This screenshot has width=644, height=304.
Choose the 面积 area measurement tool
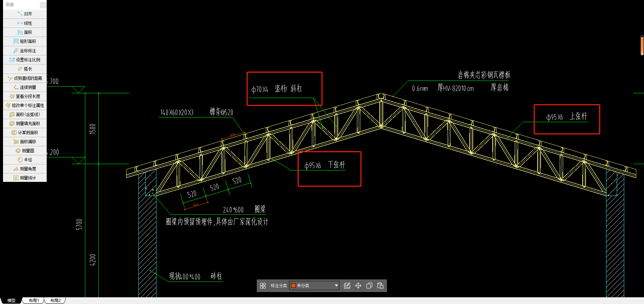[25, 32]
